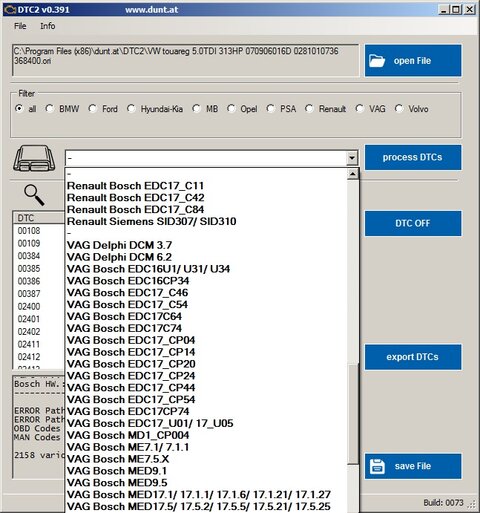Viewport: 480px width, 513px height.
Task: Select DTC row 00387
Action: point(29,294)
